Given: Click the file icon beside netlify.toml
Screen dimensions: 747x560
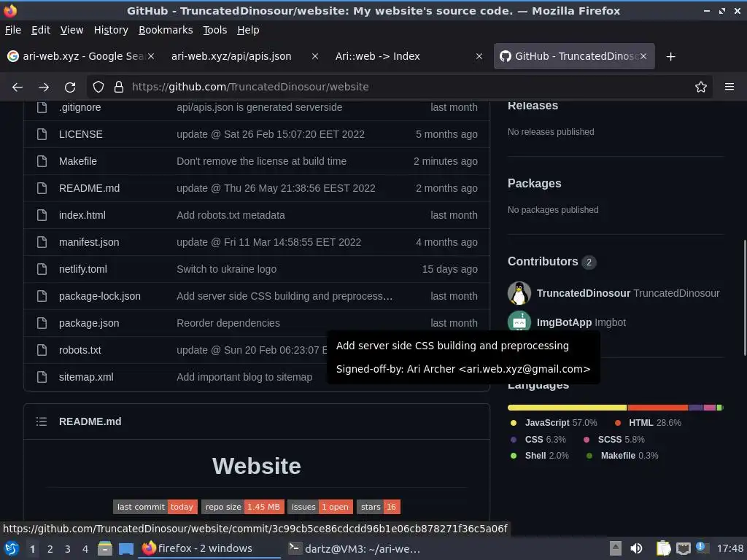Looking at the screenshot, I should (x=42, y=269).
